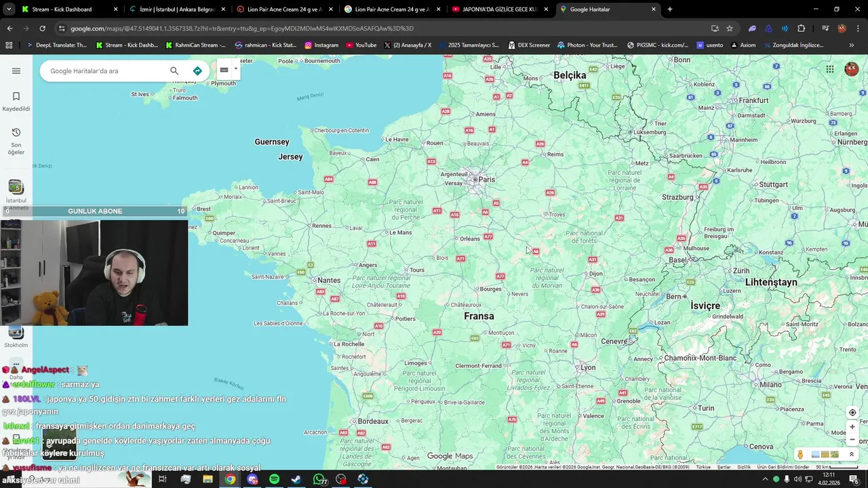The image size is (868, 488).
Task: Open Kaydedildi saved places
Action: point(16,101)
